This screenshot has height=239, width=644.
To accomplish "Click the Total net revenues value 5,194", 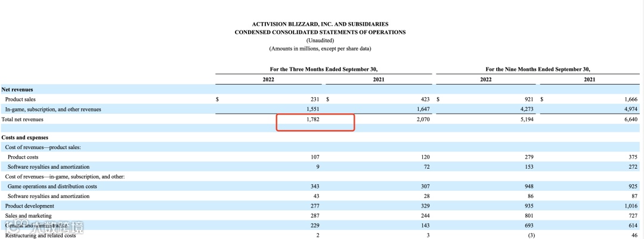I will point(527,119).
